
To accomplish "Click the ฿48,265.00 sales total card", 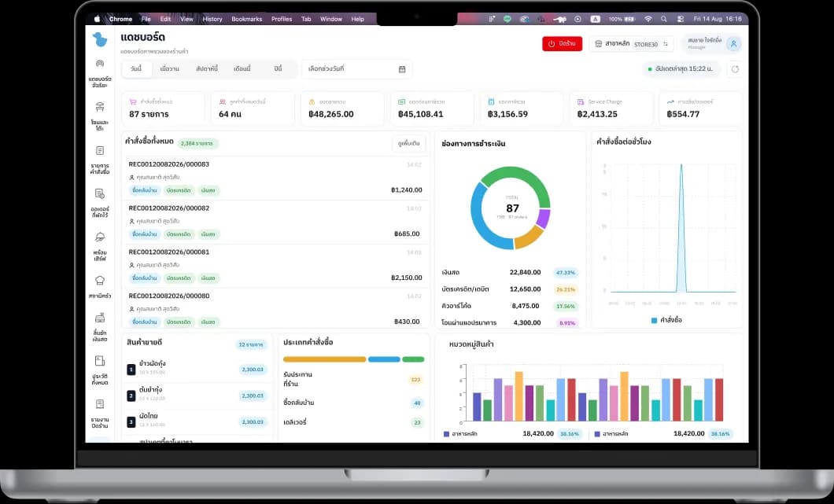I will coord(342,109).
